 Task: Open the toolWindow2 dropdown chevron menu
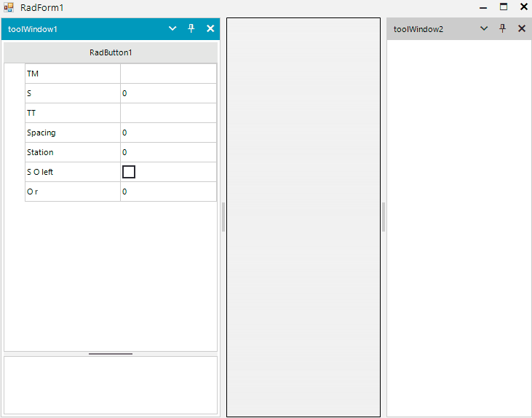pos(484,28)
